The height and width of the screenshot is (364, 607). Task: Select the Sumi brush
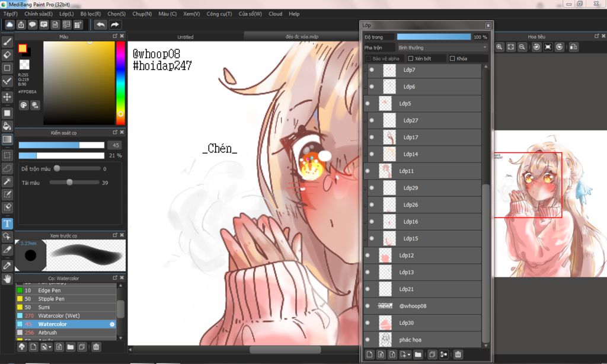[66, 307]
